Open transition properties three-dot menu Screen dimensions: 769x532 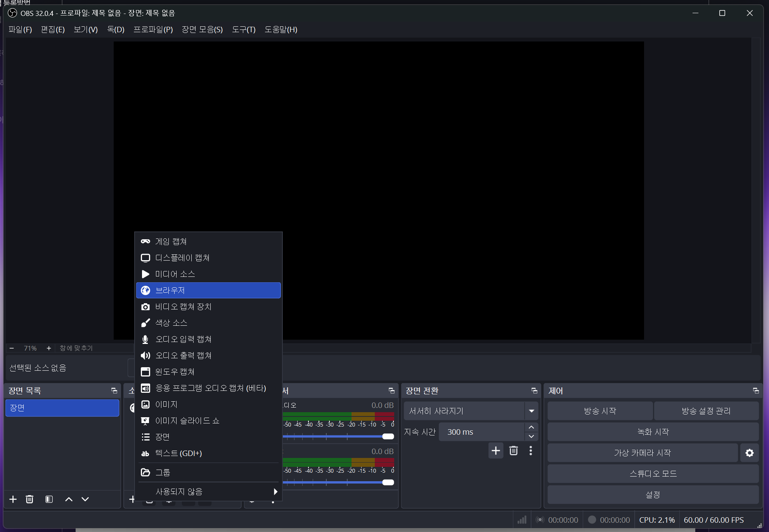[x=531, y=451]
